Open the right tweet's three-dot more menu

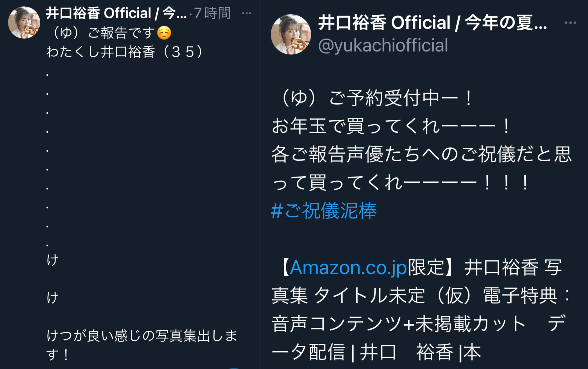[x=570, y=23]
